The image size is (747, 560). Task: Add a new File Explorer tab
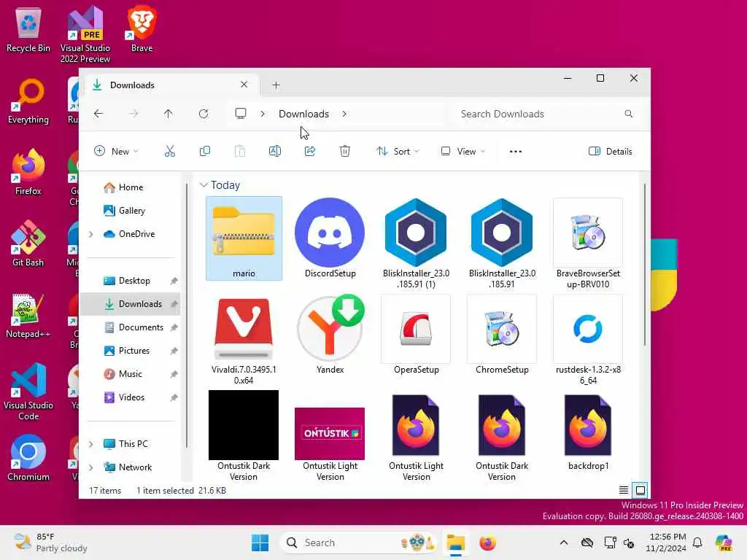pos(276,85)
